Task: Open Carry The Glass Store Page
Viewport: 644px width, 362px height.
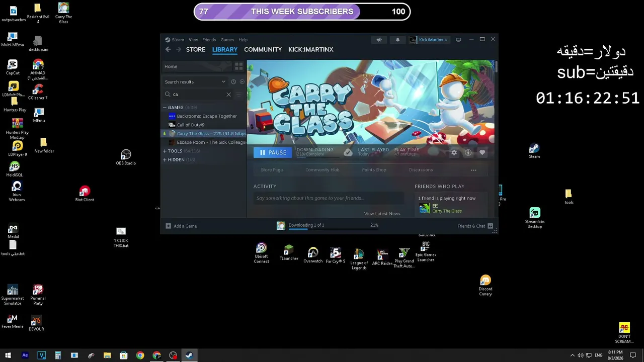Action: [272, 170]
